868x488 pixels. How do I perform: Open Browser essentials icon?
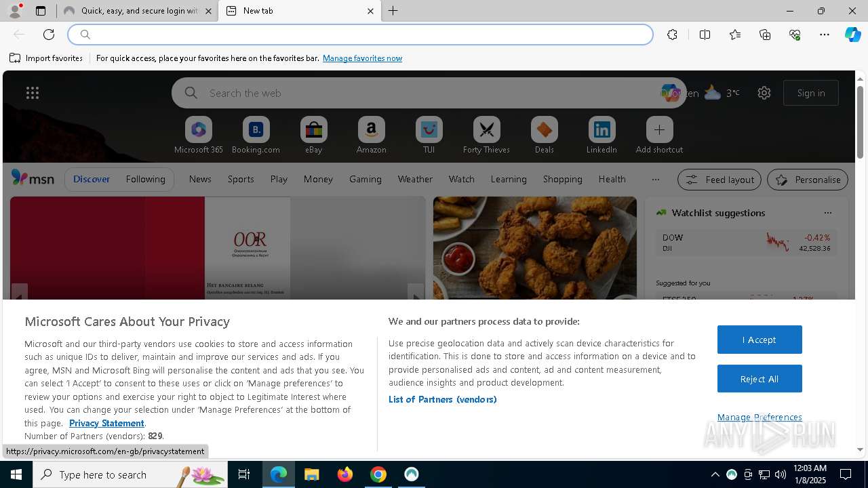point(795,35)
